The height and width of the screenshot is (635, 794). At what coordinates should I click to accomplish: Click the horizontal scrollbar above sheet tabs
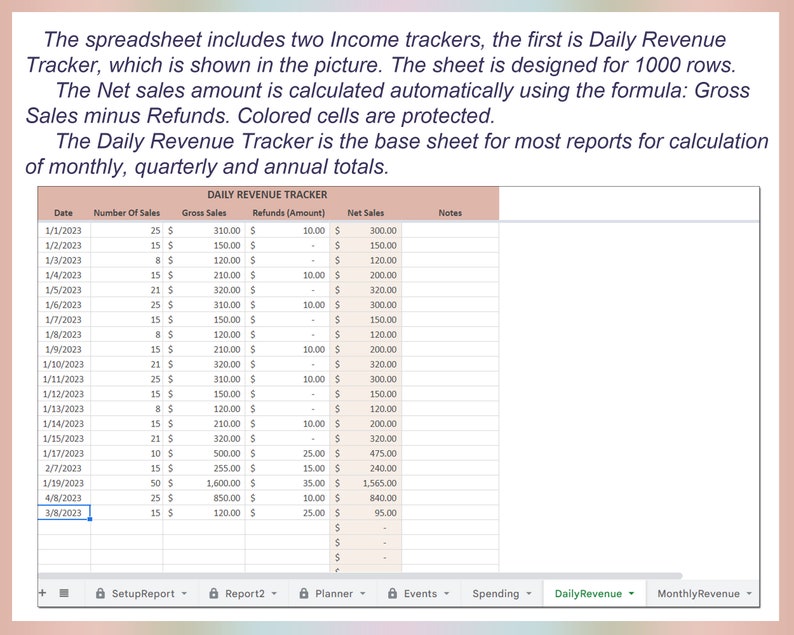[360, 576]
